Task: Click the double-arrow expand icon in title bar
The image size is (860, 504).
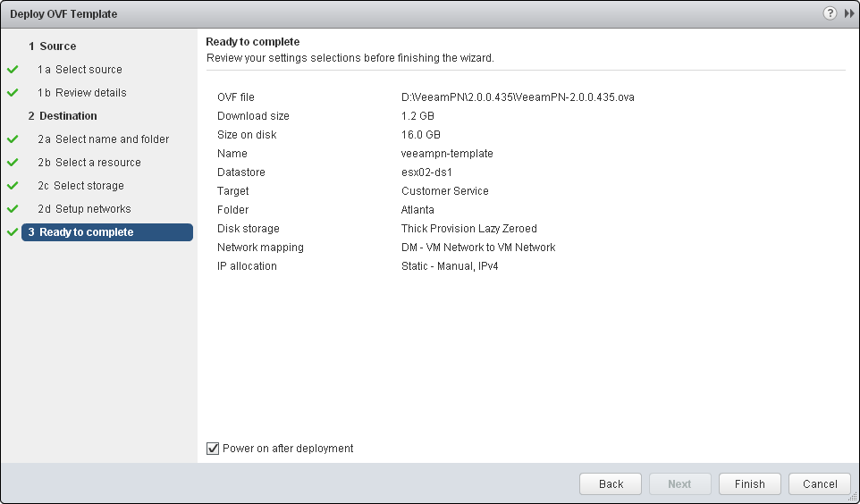Action: (848, 13)
